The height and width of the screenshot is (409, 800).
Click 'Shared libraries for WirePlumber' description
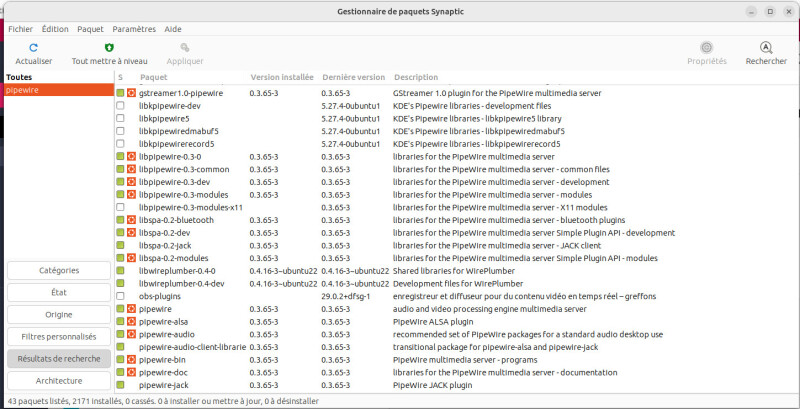(454, 271)
